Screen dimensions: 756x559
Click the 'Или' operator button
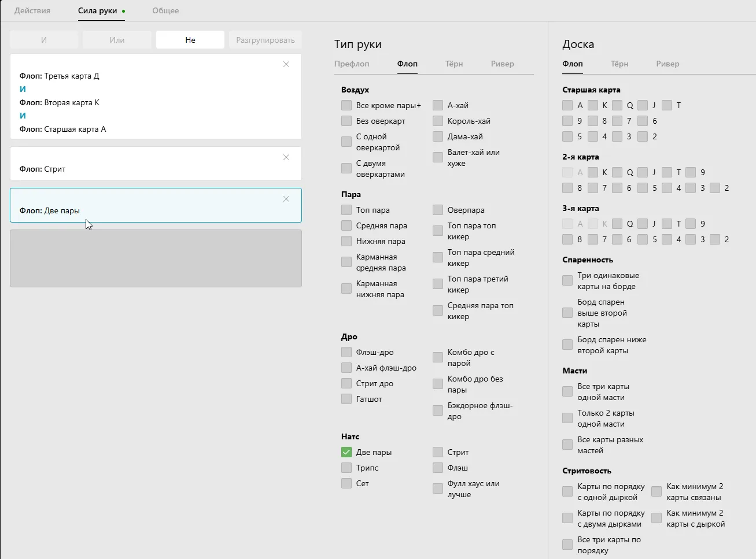click(117, 40)
